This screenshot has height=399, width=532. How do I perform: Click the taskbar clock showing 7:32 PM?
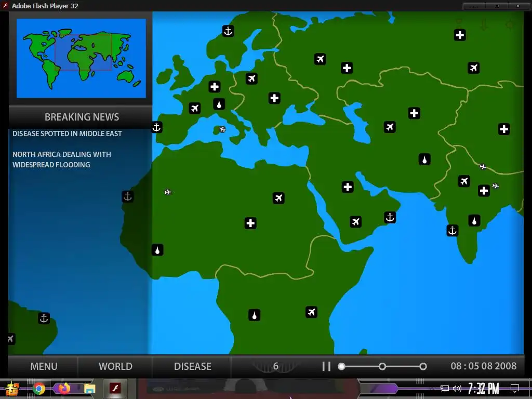pos(483,389)
